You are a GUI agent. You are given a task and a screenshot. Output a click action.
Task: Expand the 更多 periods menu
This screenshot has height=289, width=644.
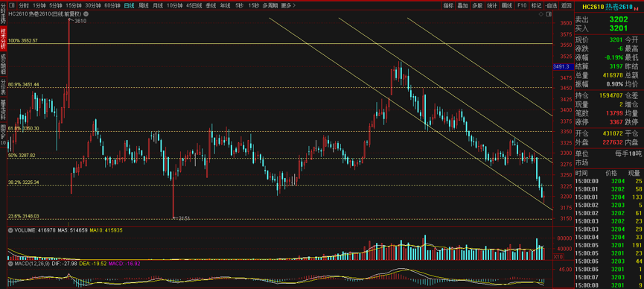tap(288, 6)
